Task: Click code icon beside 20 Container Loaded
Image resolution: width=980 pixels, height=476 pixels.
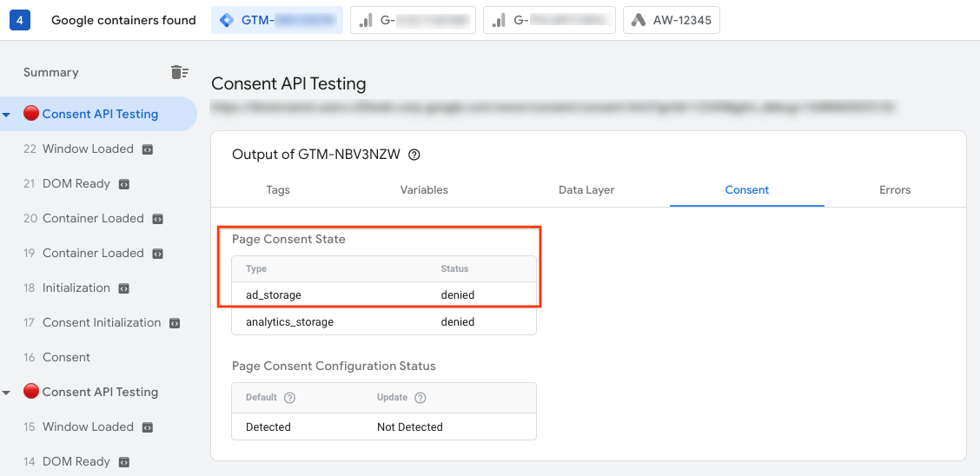Action: [x=158, y=219]
